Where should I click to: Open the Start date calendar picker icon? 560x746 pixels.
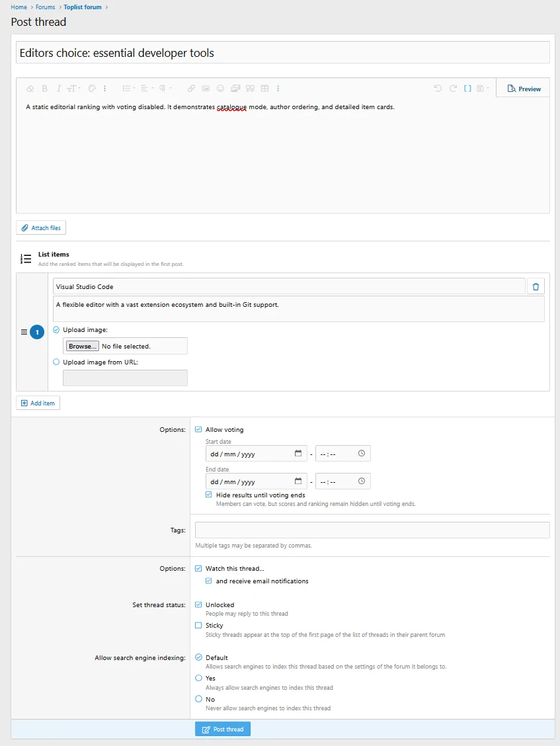click(x=298, y=454)
